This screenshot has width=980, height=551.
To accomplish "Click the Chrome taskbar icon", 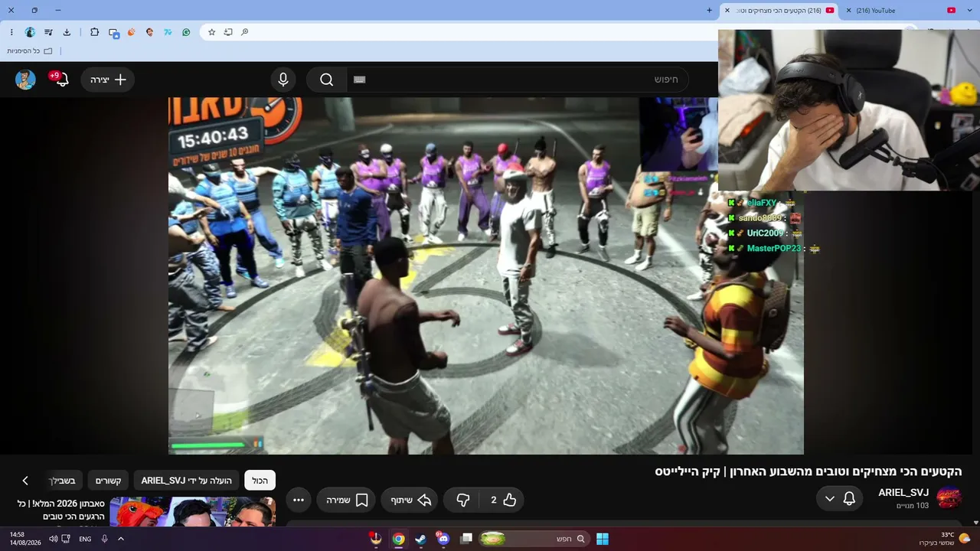I will (x=398, y=539).
